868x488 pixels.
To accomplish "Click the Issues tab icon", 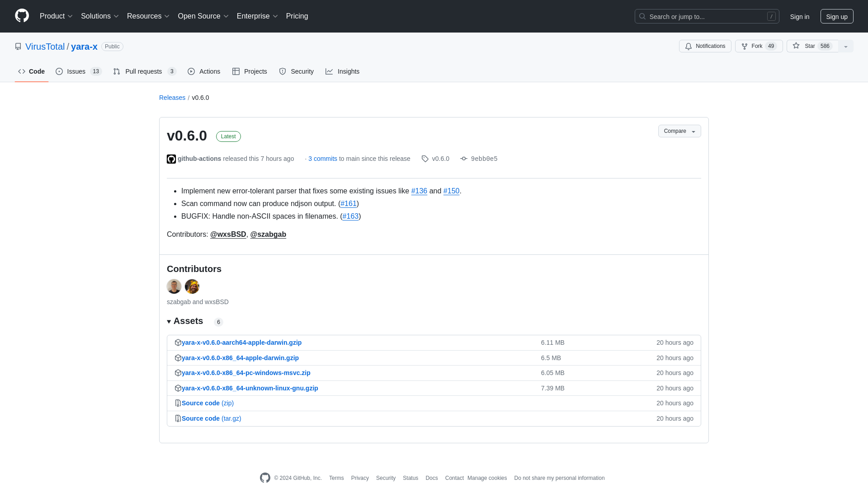I will 59,72.
